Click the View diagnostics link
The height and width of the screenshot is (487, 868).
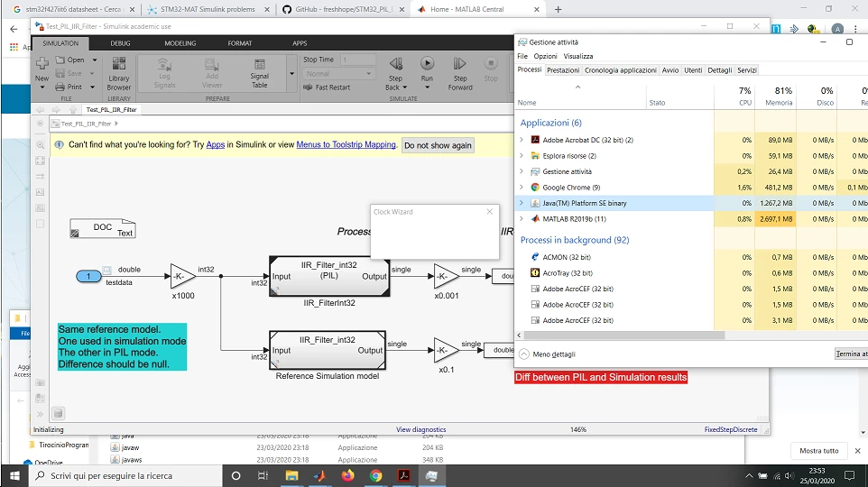[x=420, y=429]
